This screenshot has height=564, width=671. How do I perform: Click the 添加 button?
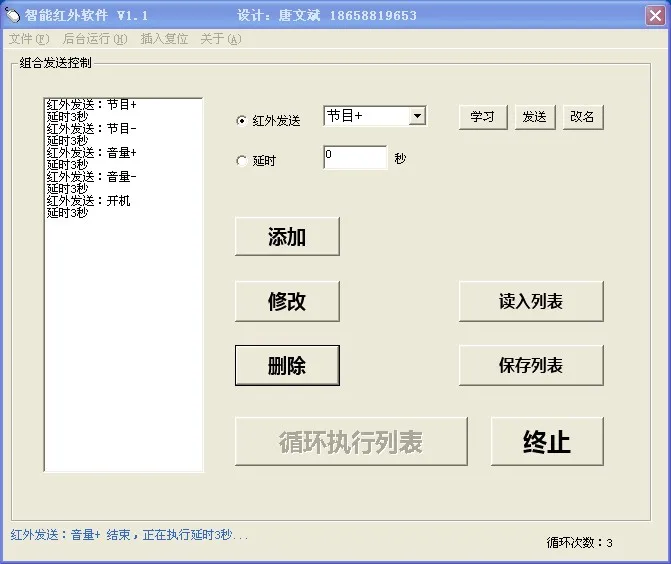pos(287,236)
